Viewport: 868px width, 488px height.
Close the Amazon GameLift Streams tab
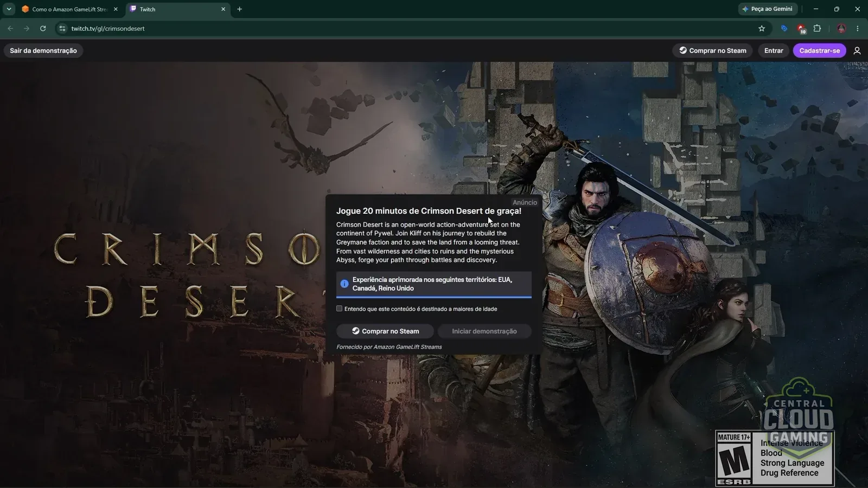pos(116,9)
